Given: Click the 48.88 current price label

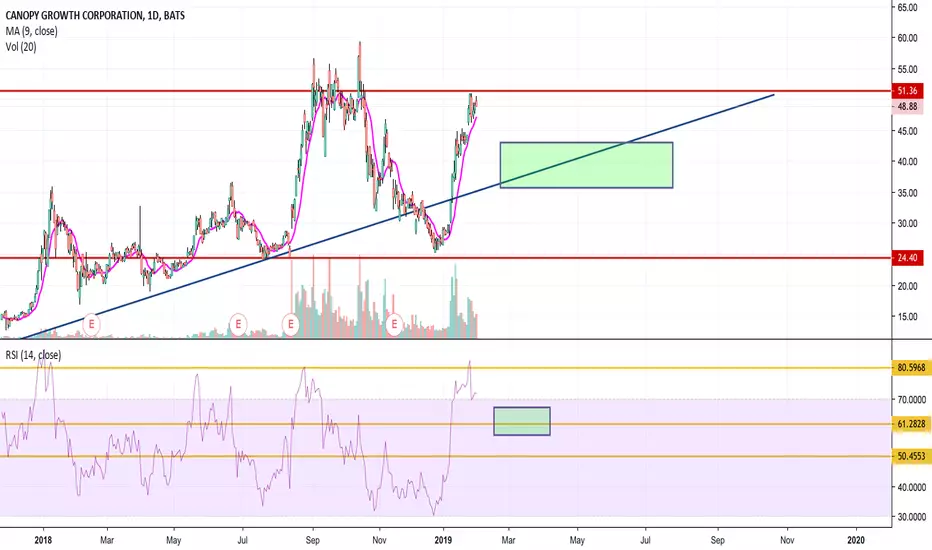Looking at the screenshot, I should click(907, 107).
